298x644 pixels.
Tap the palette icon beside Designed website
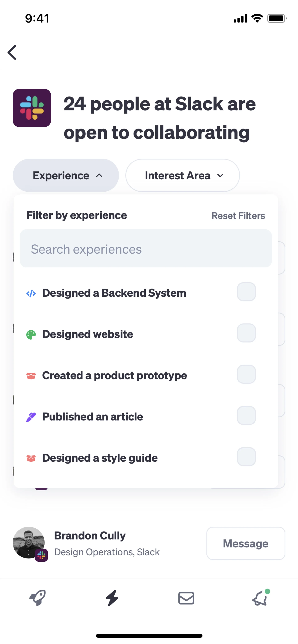pos(31,335)
